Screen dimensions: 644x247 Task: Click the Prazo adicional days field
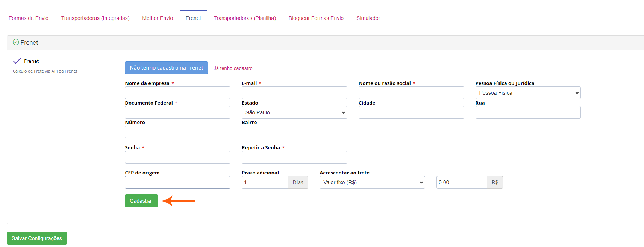point(265,182)
